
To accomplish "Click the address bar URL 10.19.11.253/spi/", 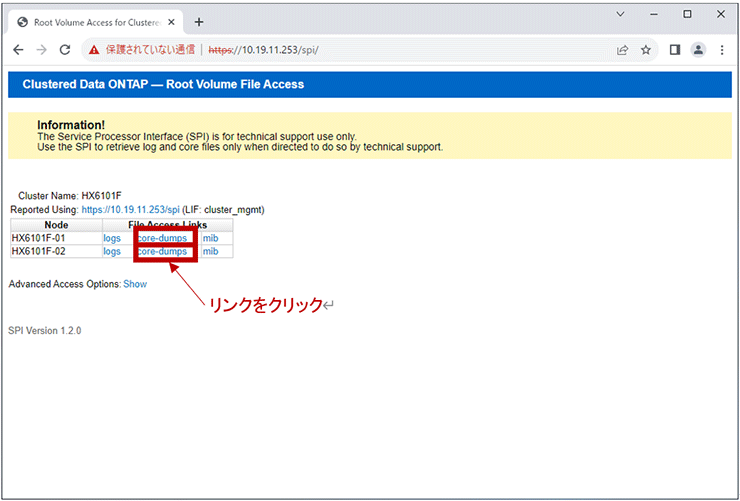I will click(x=264, y=50).
